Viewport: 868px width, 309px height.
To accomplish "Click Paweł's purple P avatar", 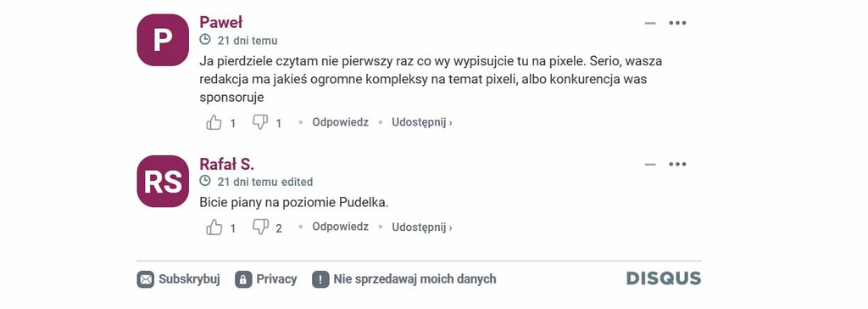I will point(163,40).
